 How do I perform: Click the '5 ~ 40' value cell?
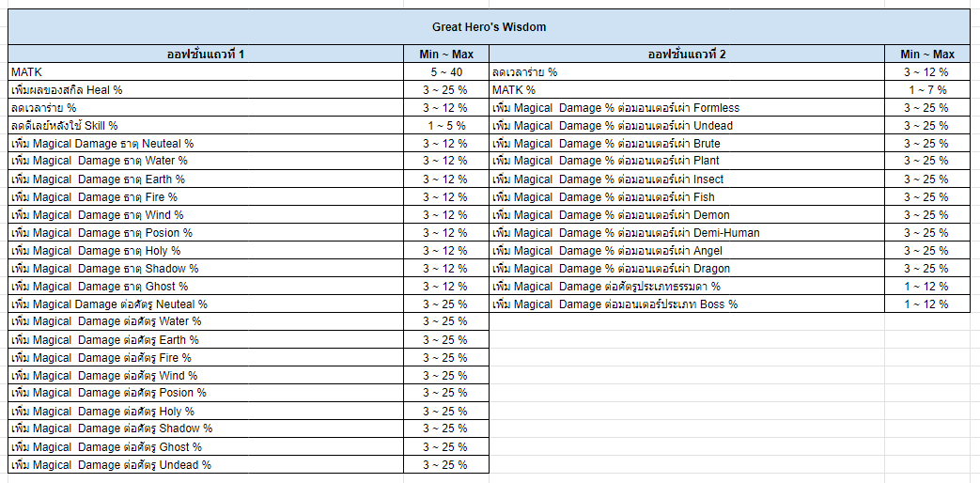point(446,71)
